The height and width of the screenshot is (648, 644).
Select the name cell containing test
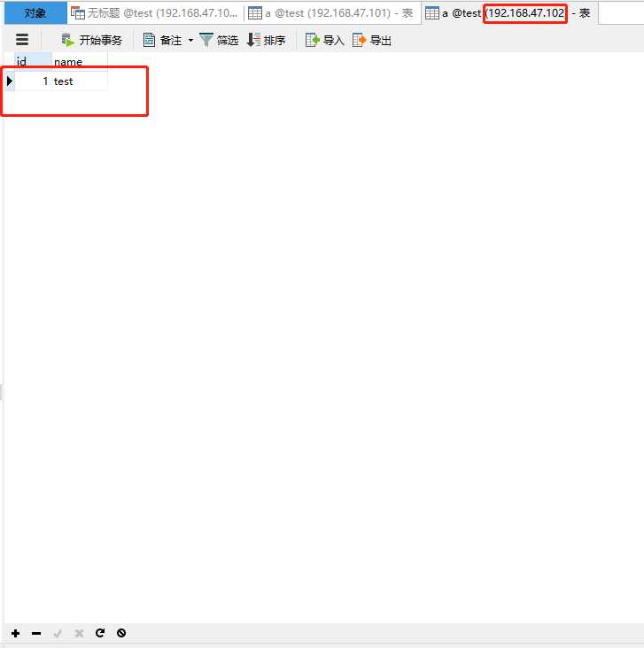pos(80,81)
